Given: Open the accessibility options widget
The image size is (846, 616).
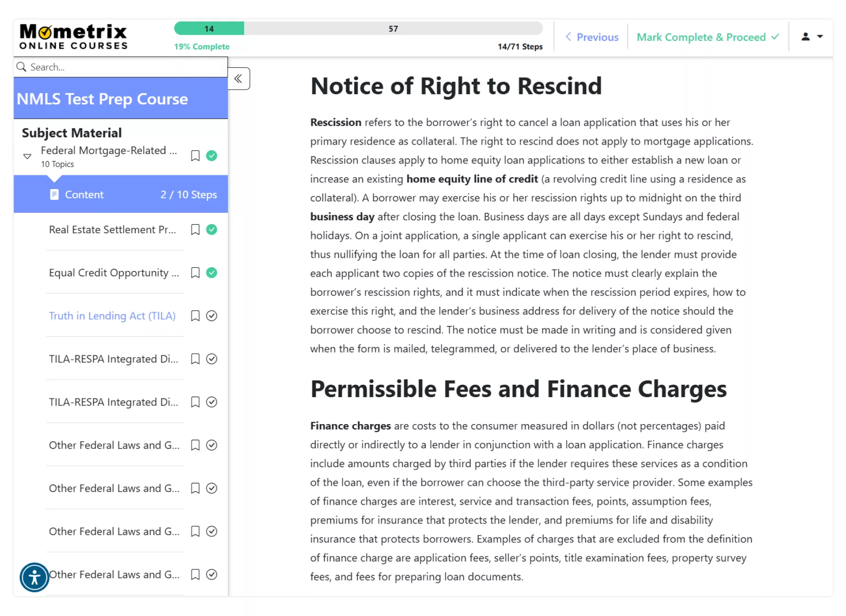Looking at the screenshot, I should click(x=35, y=577).
